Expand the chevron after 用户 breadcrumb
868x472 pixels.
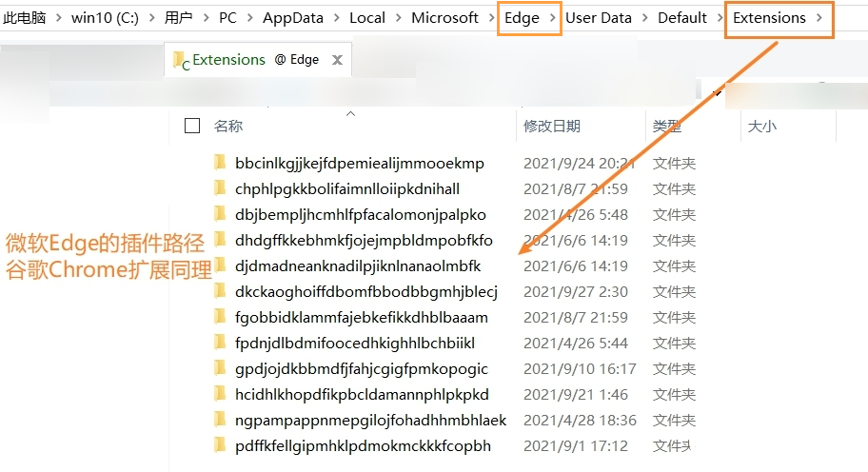click(206, 18)
